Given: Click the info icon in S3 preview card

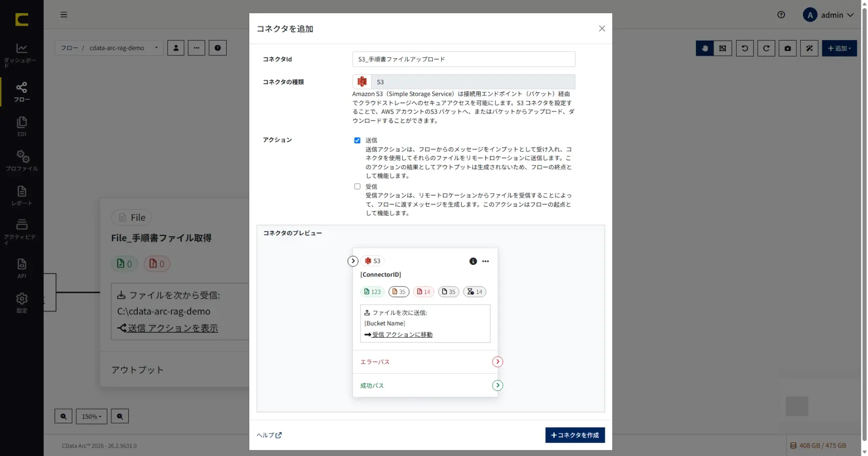Looking at the screenshot, I should (x=473, y=261).
